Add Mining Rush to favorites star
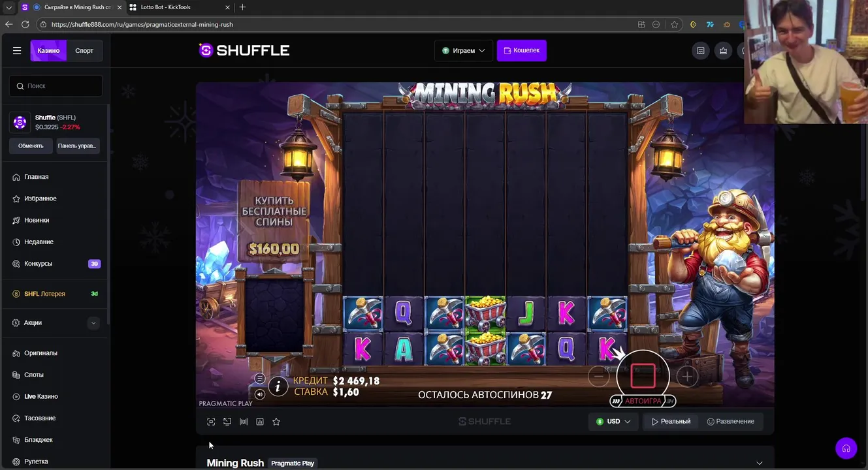This screenshot has width=868, height=470. (276, 422)
